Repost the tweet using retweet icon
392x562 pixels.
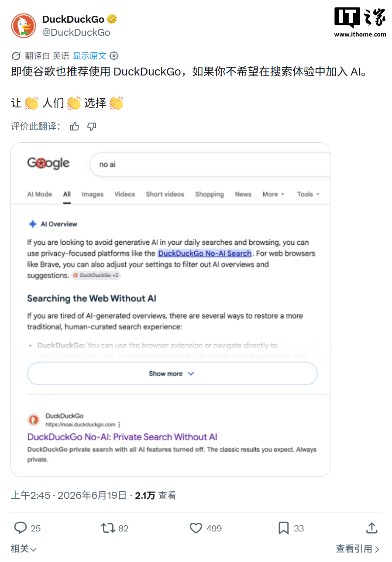coord(108,528)
